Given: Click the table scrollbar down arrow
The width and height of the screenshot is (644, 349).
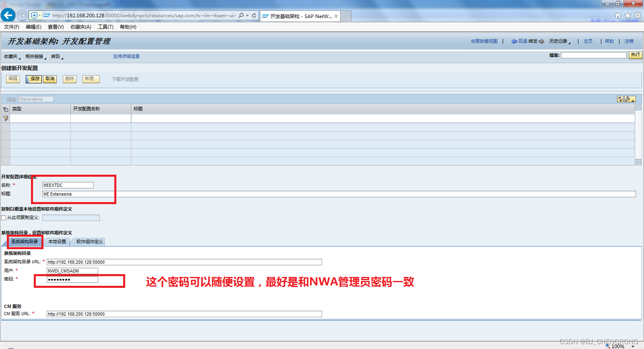Looking at the screenshot, I should point(638,162).
